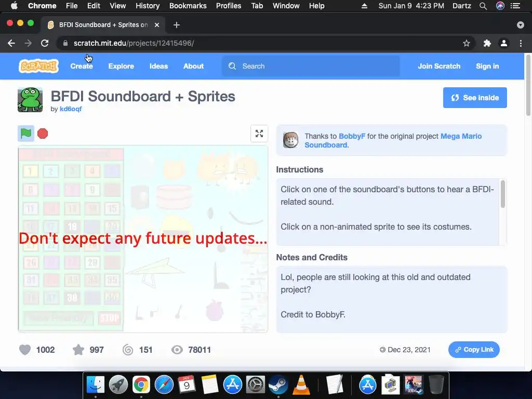This screenshot has height=399, width=532.
Task: Click Create in Scratch navigation
Action: click(x=82, y=66)
